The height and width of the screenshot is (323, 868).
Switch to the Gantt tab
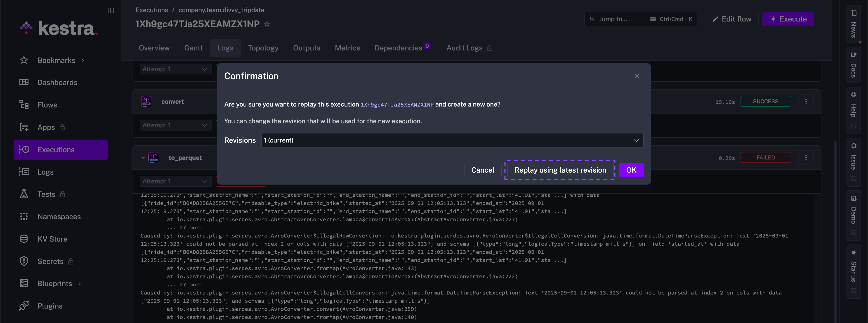(x=193, y=48)
